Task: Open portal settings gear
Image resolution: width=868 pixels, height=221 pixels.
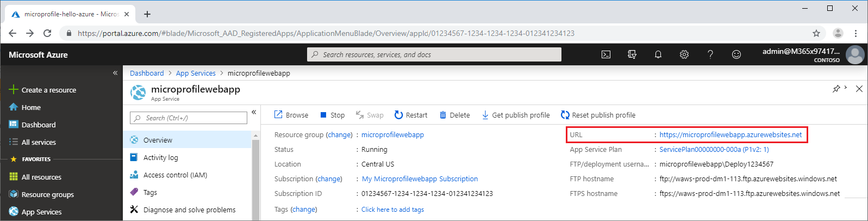Action: coord(684,54)
